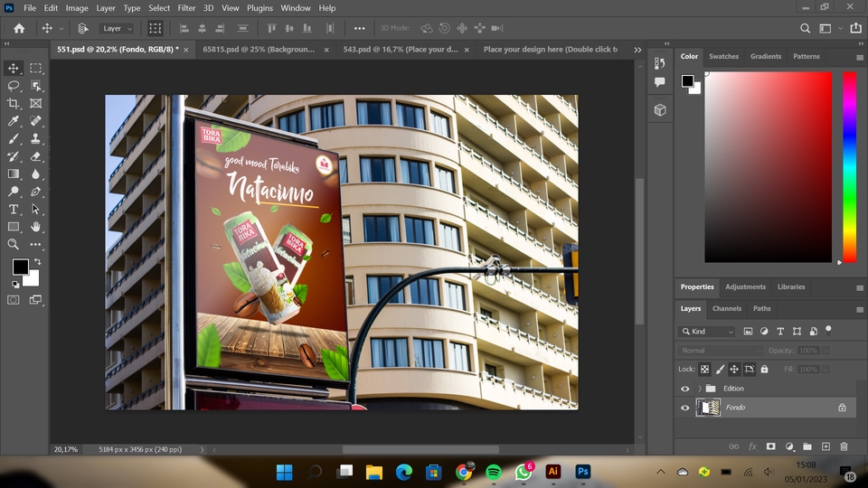Switch to 65815.psd document tab

click(259, 49)
